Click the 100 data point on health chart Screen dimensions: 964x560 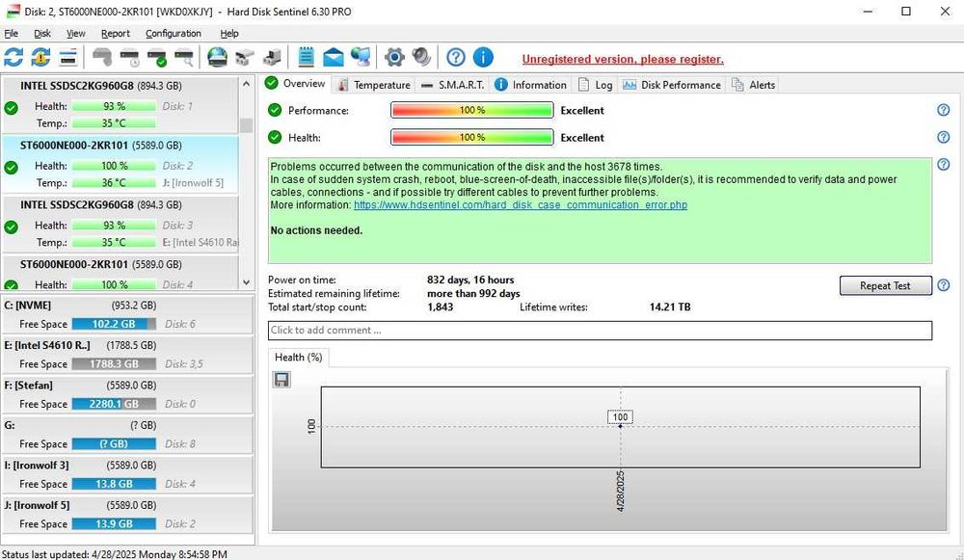(x=620, y=426)
